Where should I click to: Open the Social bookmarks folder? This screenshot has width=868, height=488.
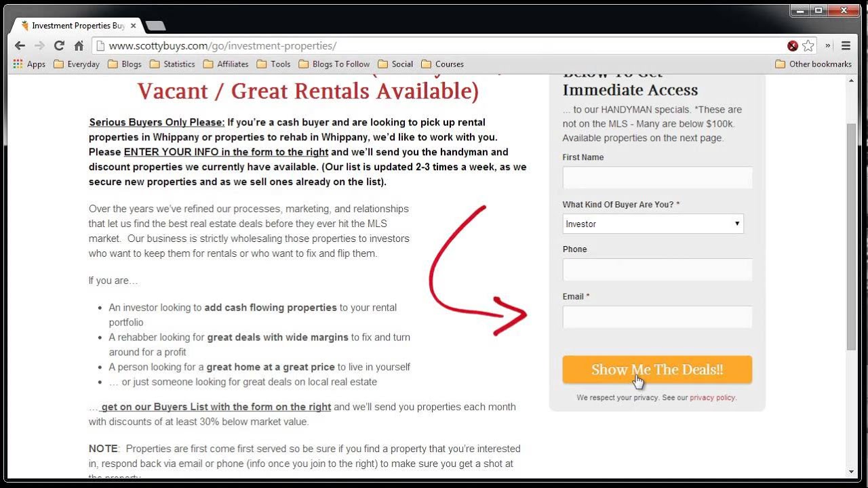(395, 64)
